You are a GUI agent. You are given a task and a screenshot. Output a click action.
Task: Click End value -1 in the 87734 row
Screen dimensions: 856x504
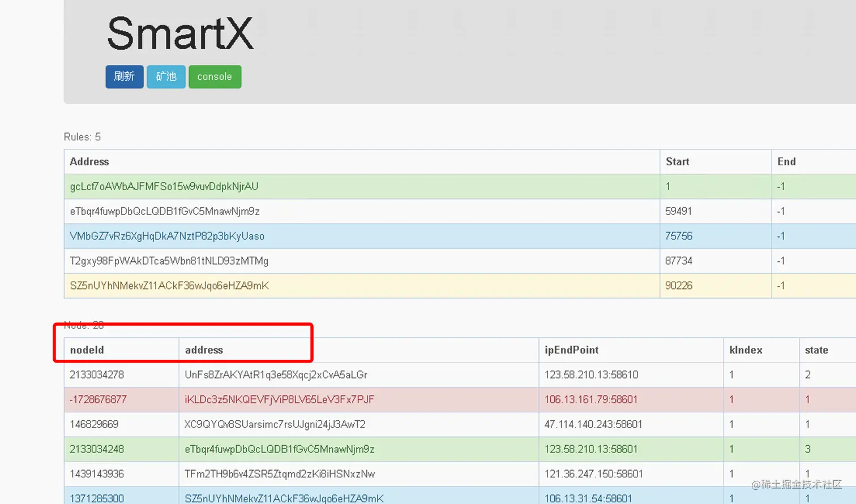tap(781, 261)
